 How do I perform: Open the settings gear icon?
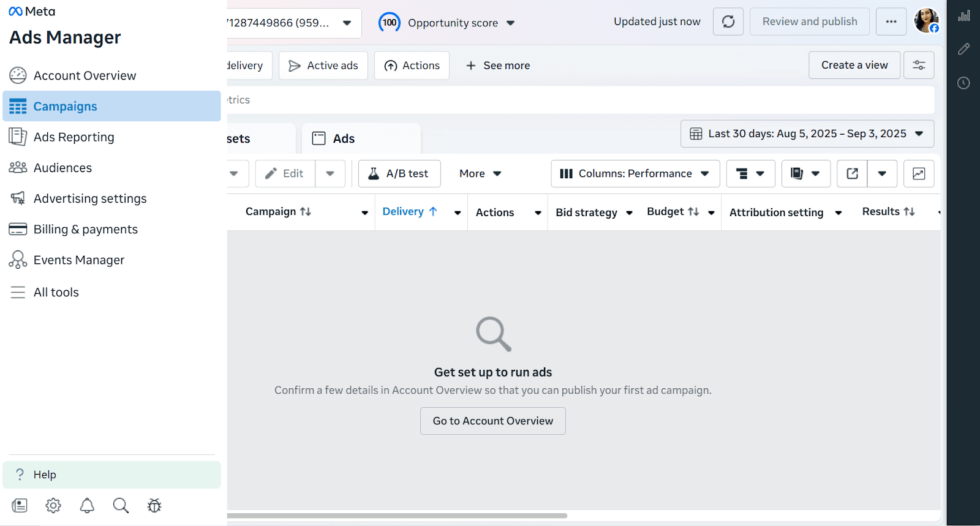click(53, 506)
